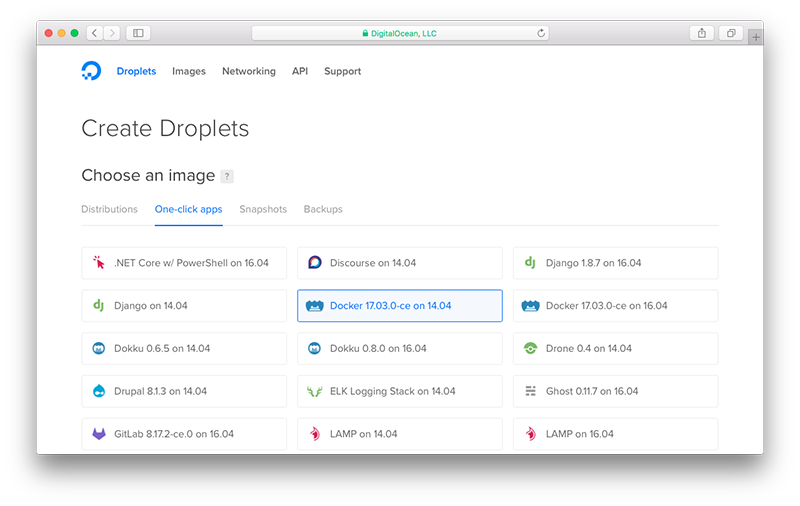Switch to the Distributions tab
Screen dimensions: 800x506
pyautogui.click(x=109, y=209)
